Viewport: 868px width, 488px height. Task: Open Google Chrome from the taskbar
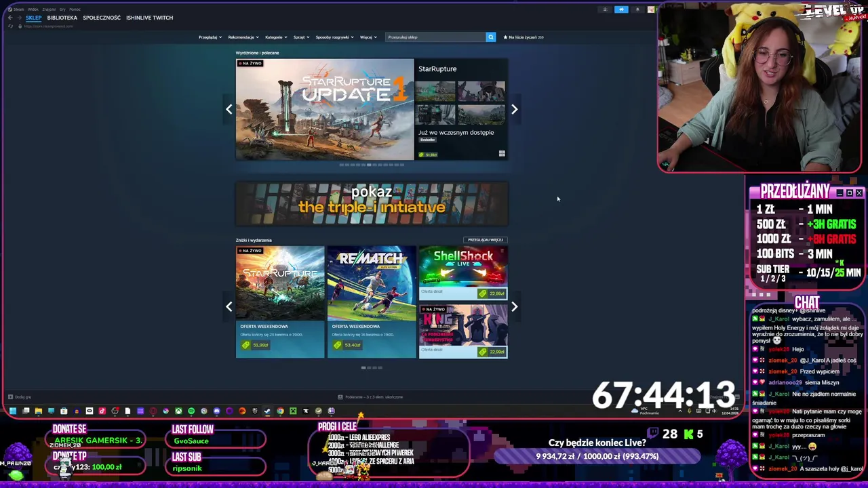tap(280, 411)
